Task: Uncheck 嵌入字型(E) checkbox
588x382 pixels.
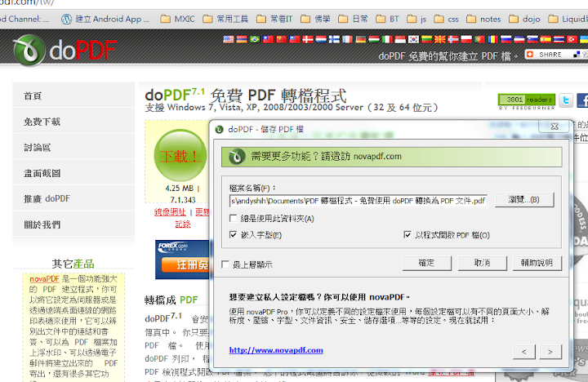Action: (234, 235)
